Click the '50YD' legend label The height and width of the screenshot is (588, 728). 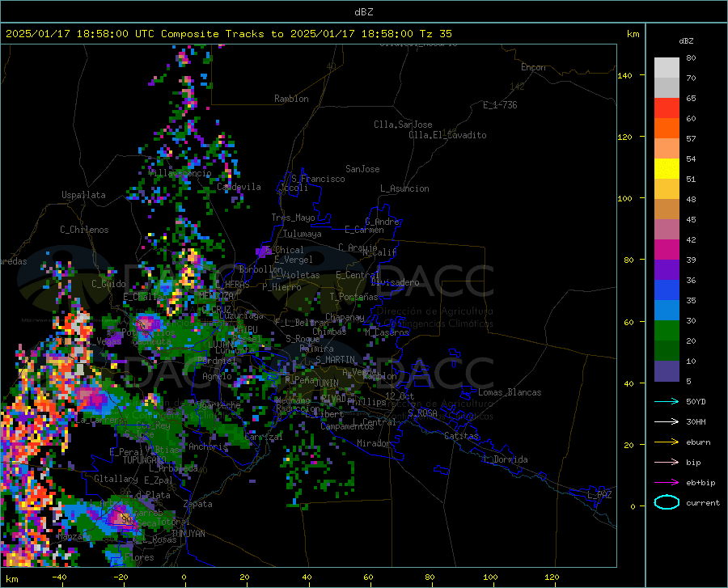(x=696, y=401)
